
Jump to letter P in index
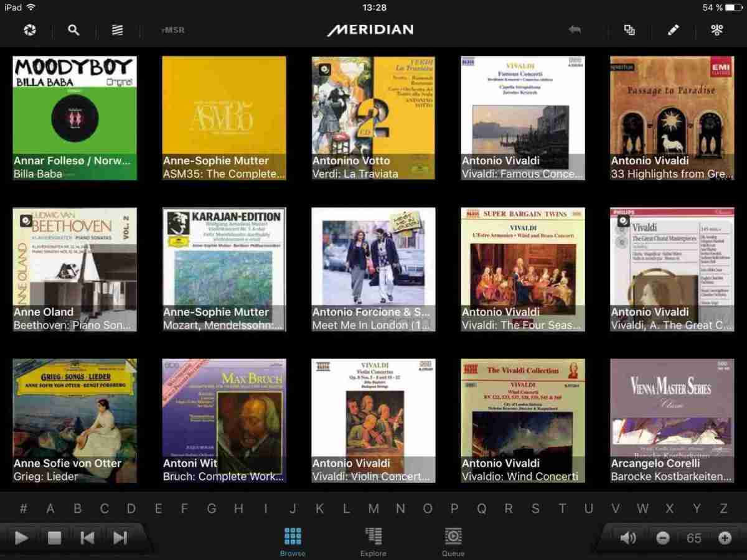(454, 508)
